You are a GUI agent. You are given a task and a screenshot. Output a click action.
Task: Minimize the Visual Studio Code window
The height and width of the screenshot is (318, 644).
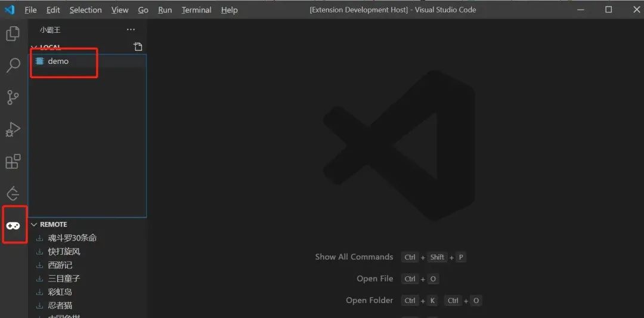[x=581, y=10]
